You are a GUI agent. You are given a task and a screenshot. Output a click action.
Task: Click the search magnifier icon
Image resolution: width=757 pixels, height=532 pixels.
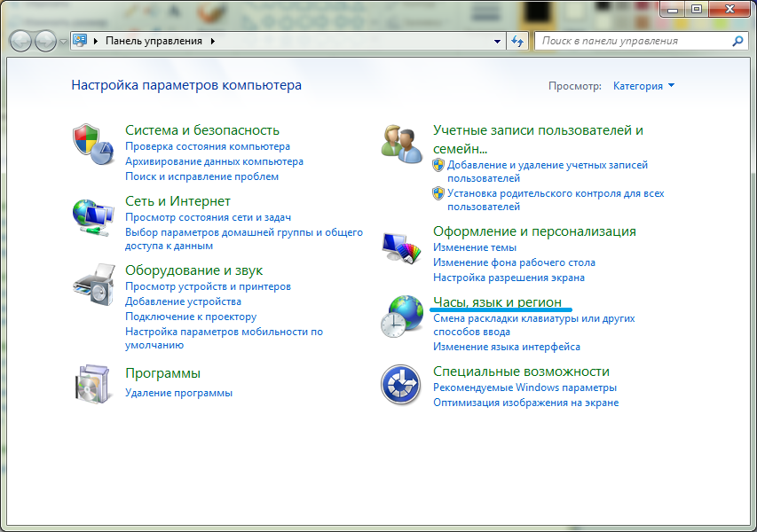(x=737, y=41)
